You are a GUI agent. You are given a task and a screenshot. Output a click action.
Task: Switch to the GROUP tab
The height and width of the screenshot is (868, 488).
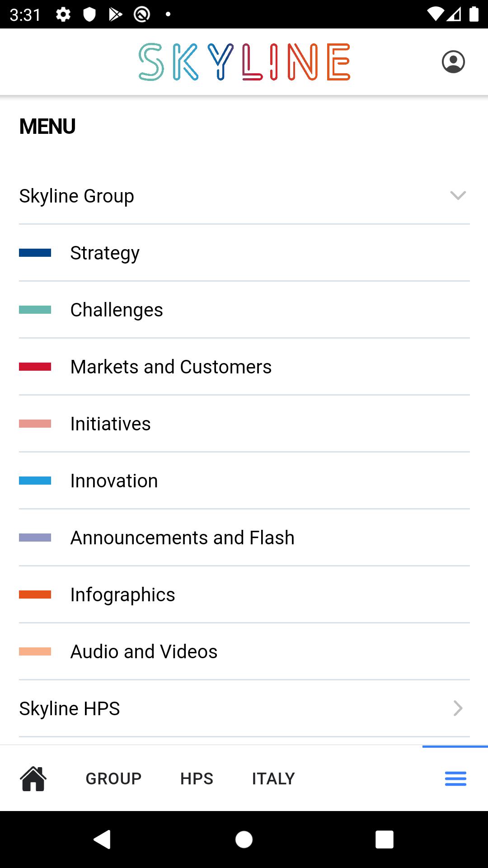coord(113,778)
